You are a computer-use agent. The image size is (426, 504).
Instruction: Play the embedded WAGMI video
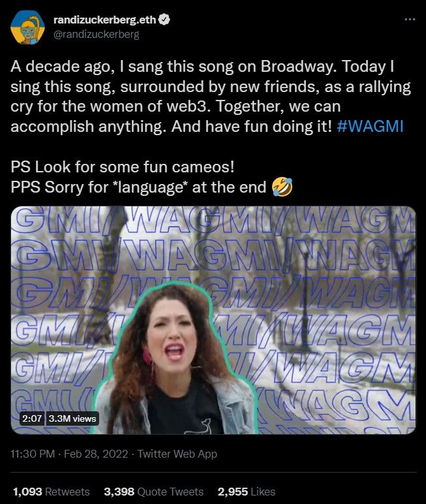(x=213, y=320)
